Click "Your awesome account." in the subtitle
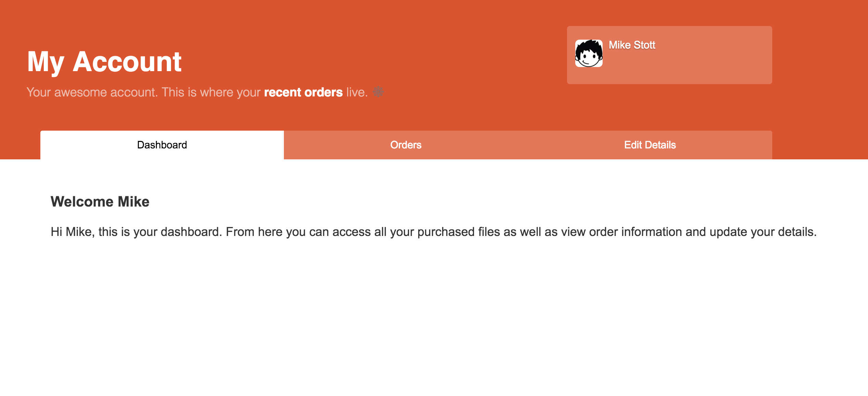The height and width of the screenshot is (396, 868). tap(92, 92)
